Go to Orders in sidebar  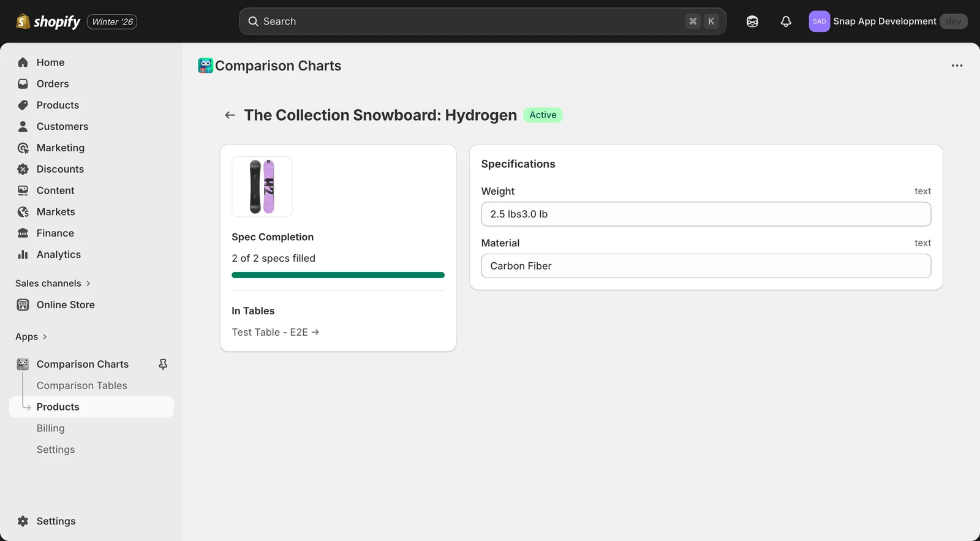coord(53,84)
